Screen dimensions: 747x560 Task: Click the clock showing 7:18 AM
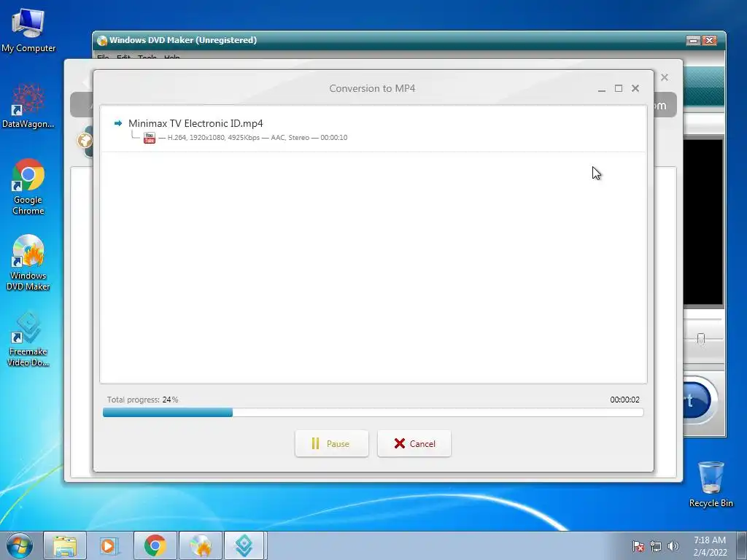pyautogui.click(x=710, y=546)
